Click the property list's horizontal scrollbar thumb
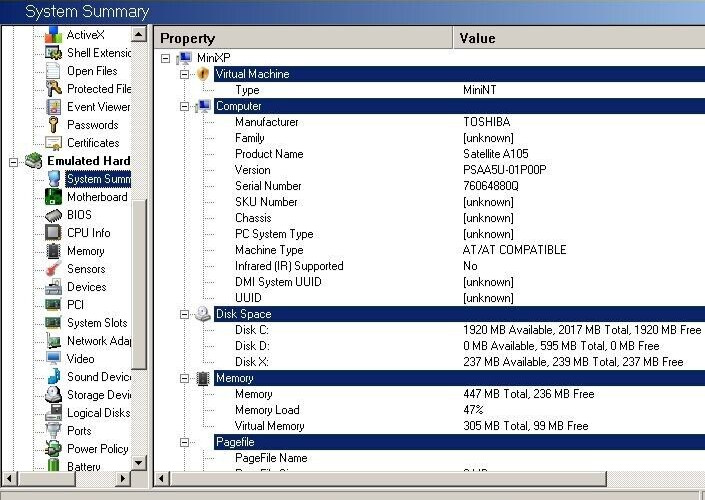The width and height of the screenshot is (705, 500). pyautogui.click(x=388, y=479)
